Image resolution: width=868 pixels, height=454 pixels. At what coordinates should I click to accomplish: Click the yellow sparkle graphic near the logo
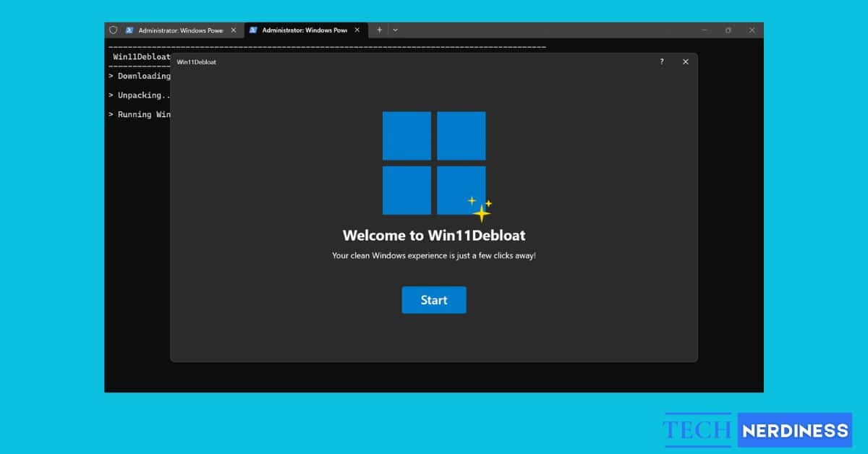tap(481, 210)
